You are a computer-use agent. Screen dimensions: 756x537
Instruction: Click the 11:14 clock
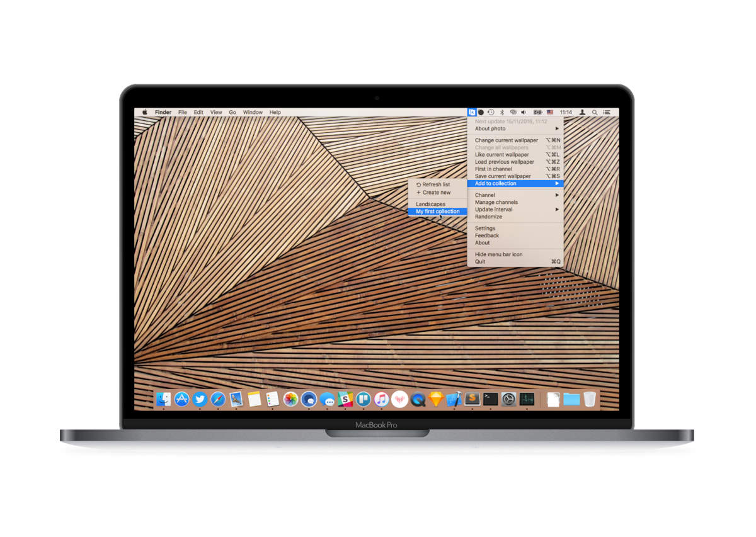566,112
